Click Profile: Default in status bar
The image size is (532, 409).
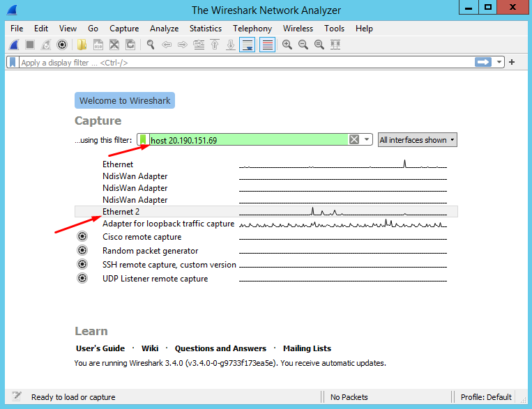pos(486,397)
